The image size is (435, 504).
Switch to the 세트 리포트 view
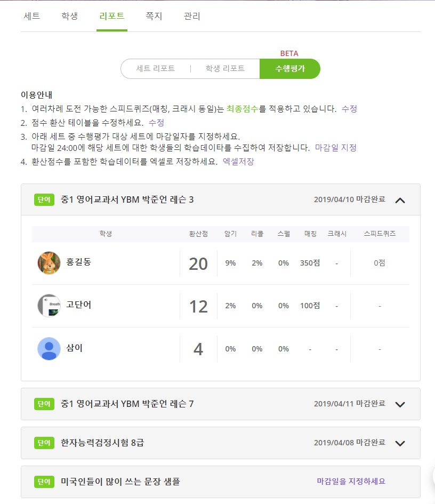[x=156, y=68]
